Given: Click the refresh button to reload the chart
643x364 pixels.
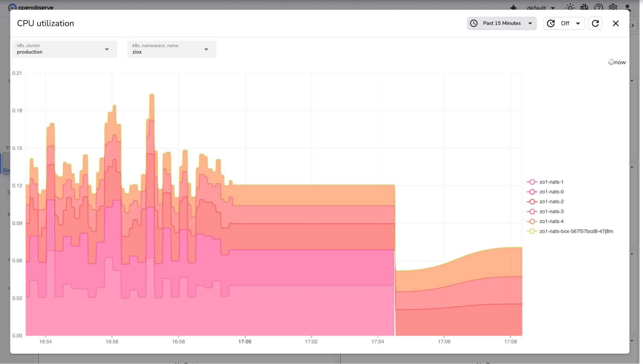Looking at the screenshot, I should (x=595, y=23).
